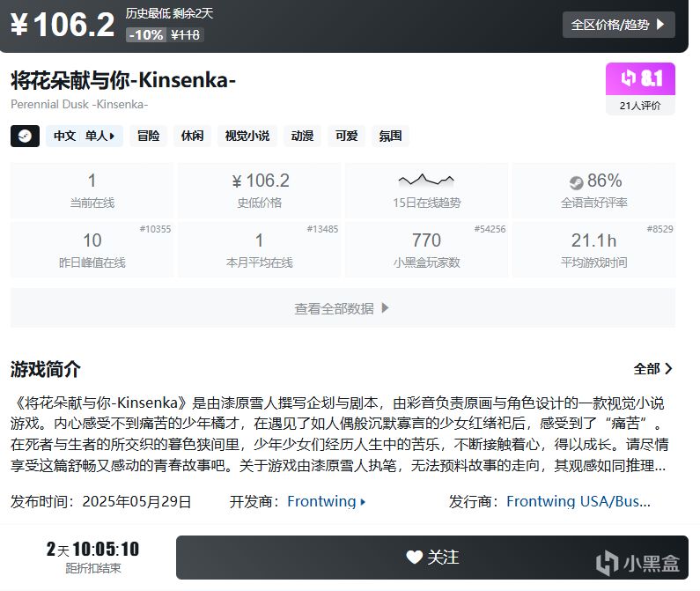This screenshot has height=591, width=700.
Task: Open the Frontwing developer link
Action: (x=327, y=501)
